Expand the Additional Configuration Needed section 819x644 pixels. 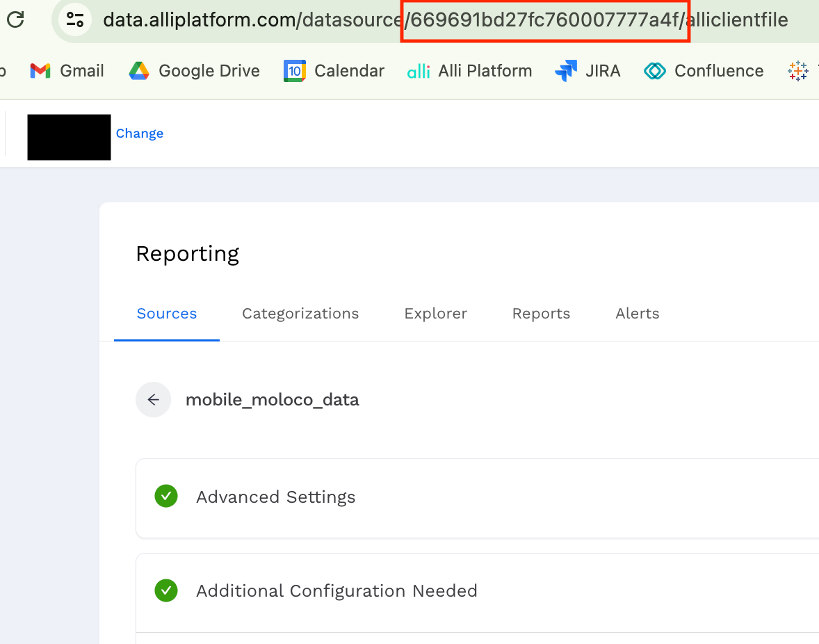pyautogui.click(x=336, y=591)
